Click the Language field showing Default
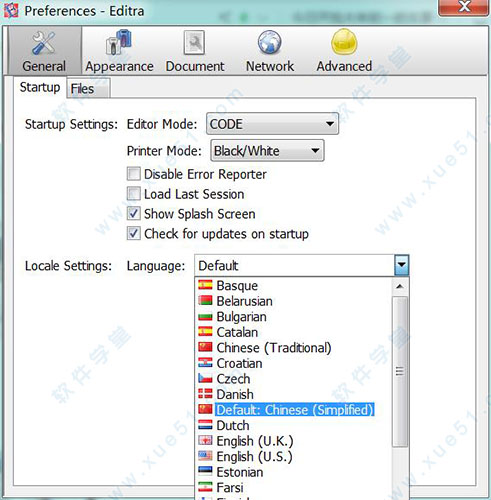The height and width of the screenshot is (500, 491). (x=294, y=265)
